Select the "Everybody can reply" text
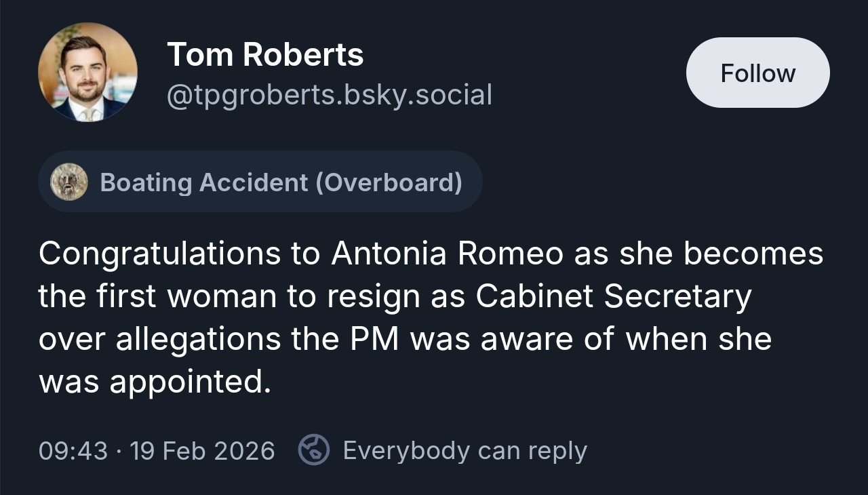 (x=465, y=450)
